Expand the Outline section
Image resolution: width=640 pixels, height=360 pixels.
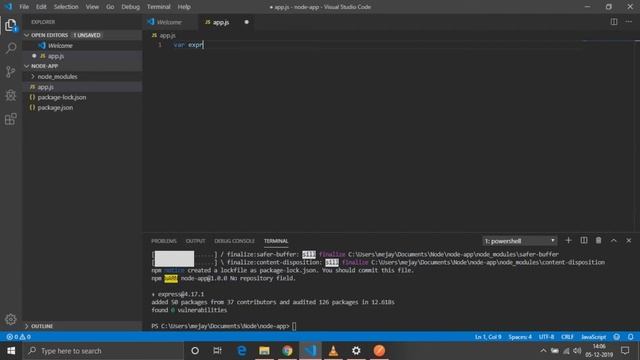point(27,326)
